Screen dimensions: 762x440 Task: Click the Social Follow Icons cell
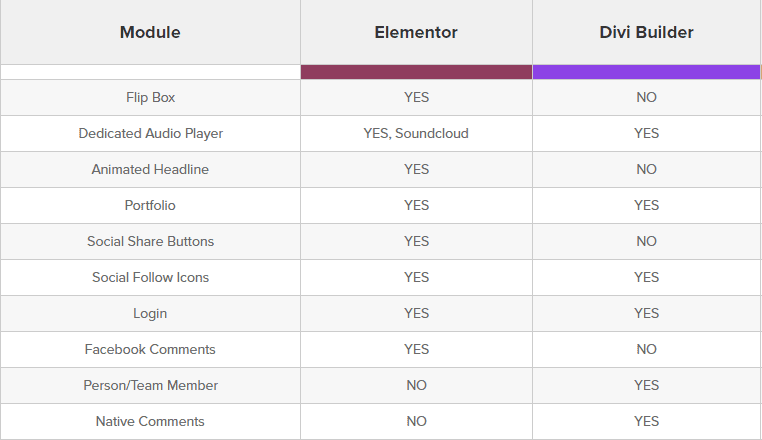point(150,277)
